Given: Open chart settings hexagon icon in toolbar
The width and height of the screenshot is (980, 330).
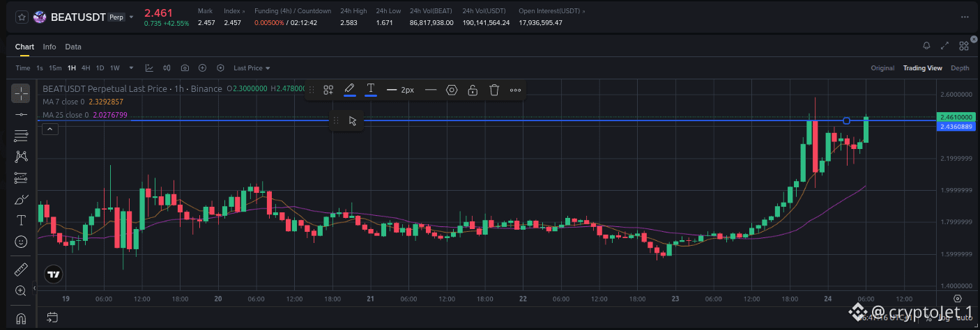Looking at the screenshot, I should (x=221, y=68).
